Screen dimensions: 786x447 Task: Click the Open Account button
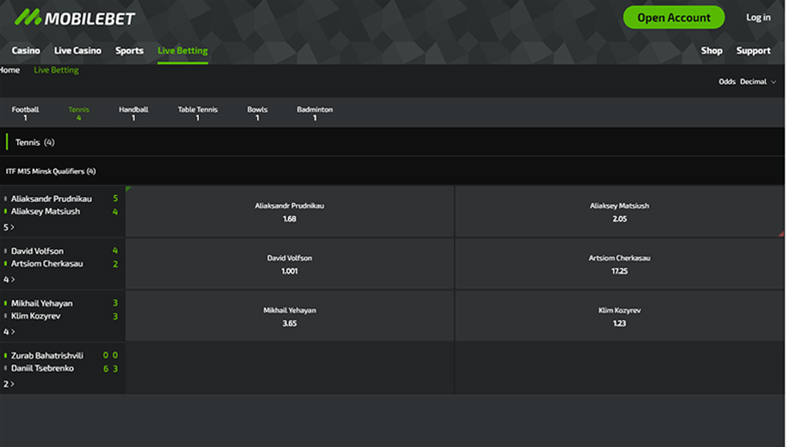point(674,18)
